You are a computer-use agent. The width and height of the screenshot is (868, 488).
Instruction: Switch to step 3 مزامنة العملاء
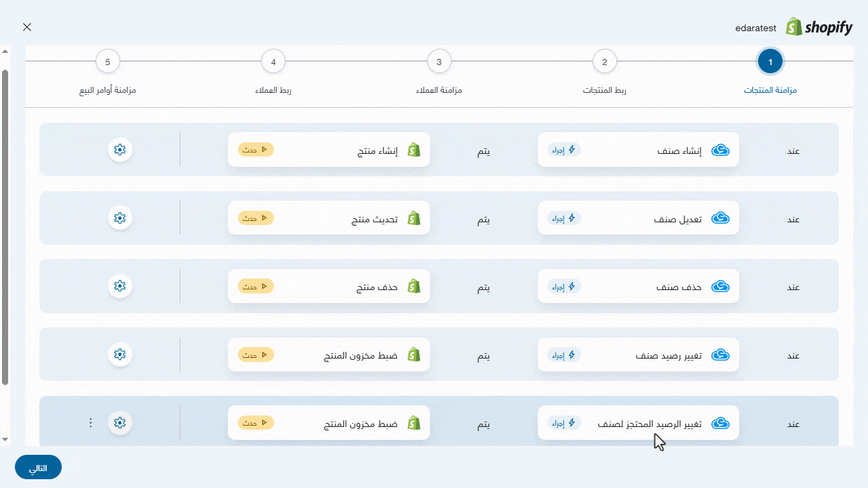click(x=439, y=62)
